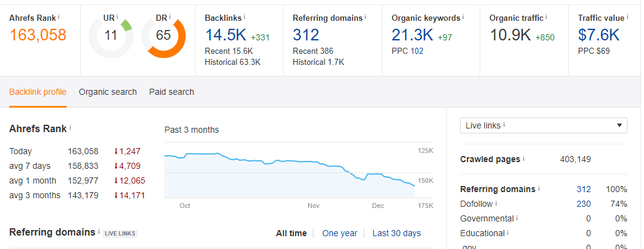Image resolution: width=644 pixels, height=249 pixels.
Task: Click the info icon next to UR
Action: pyautogui.click(x=117, y=17)
